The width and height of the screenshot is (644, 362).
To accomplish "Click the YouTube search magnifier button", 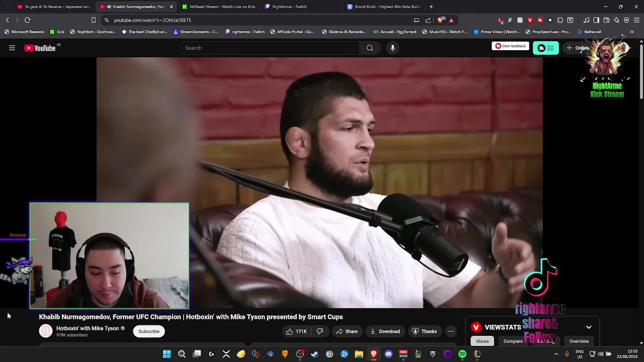I will (x=370, y=48).
